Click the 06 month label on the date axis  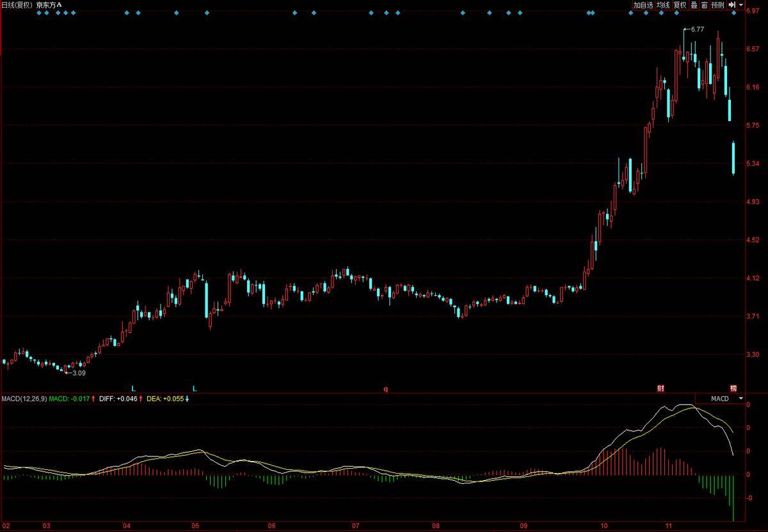pyautogui.click(x=272, y=526)
